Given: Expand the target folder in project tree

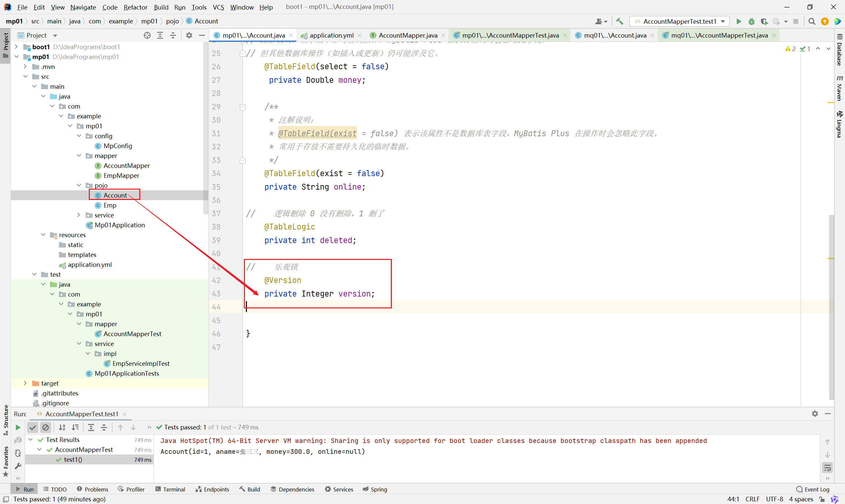Looking at the screenshot, I should (x=25, y=383).
